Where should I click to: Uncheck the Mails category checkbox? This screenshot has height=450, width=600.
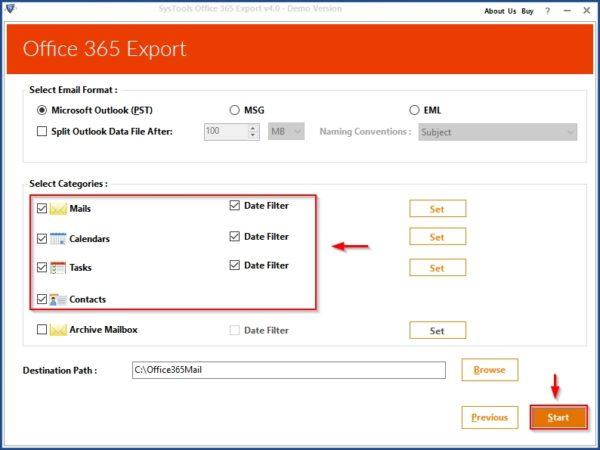[42, 208]
